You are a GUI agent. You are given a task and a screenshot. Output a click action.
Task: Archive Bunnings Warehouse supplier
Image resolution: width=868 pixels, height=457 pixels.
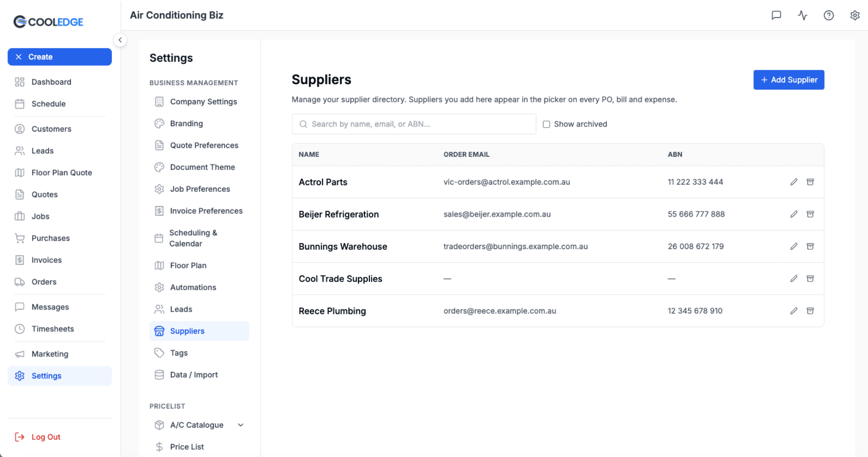pos(810,246)
